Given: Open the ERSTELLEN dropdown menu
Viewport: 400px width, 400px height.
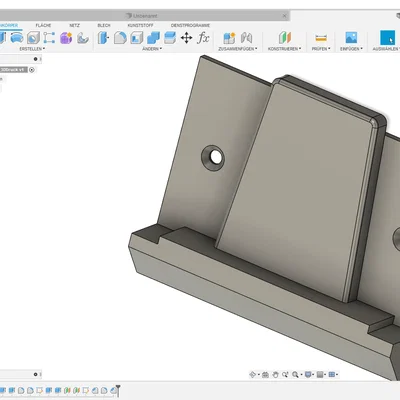Looking at the screenshot, I should (32, 49).
